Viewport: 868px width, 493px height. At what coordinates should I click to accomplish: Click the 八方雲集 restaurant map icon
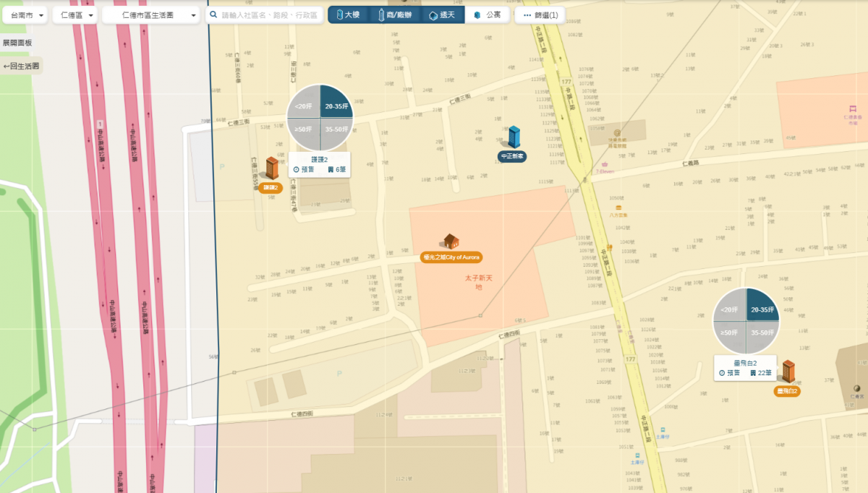pos(617,207)
